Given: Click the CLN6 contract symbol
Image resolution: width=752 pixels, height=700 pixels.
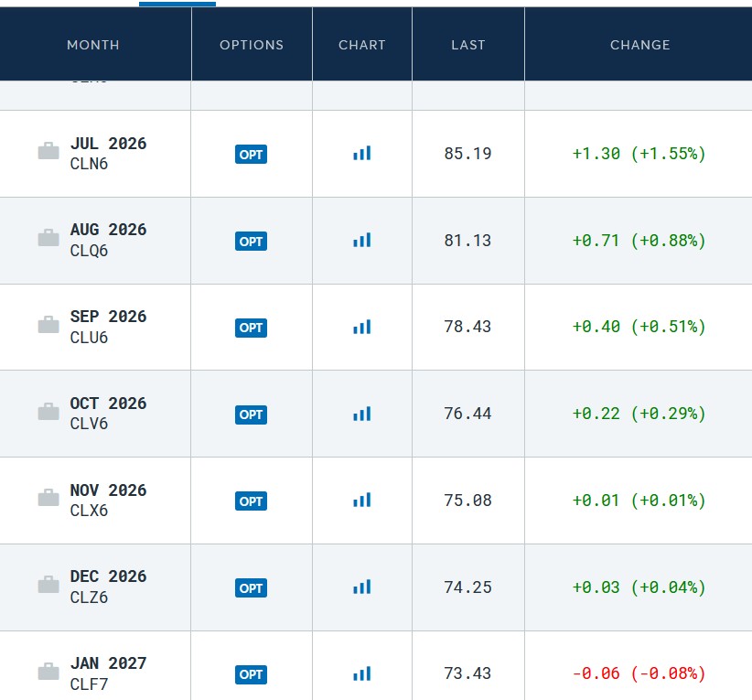Looking at the screenshot, I should (x=90, y=164).
